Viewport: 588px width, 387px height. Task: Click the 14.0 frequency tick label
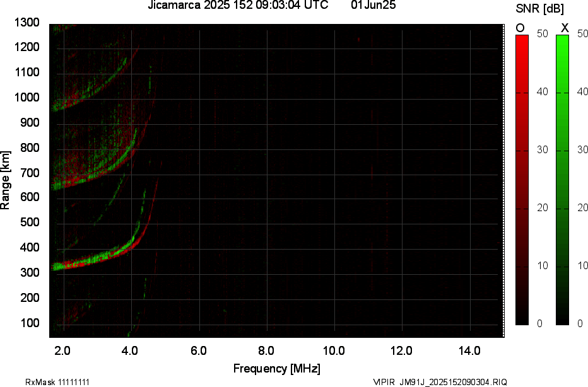click(x=469, y=351)
